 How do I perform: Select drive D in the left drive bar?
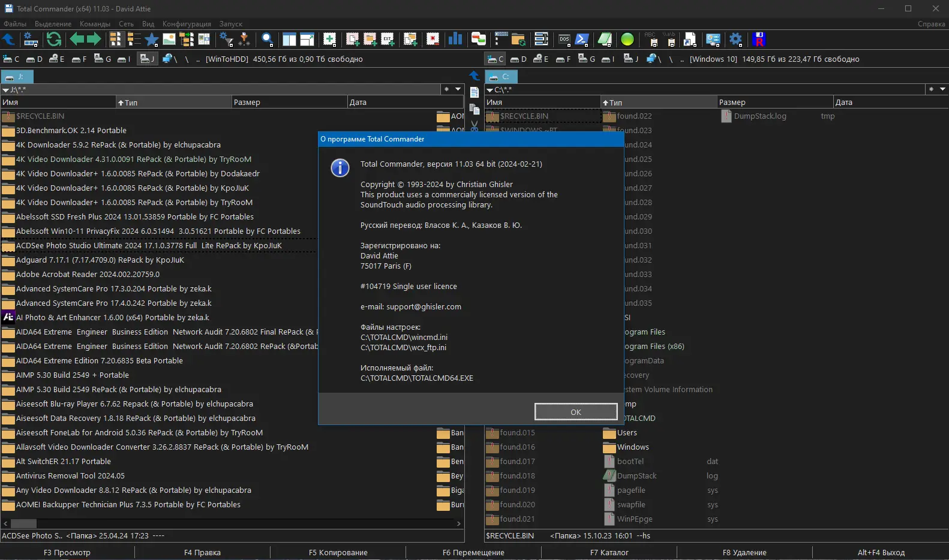(34, 59)
